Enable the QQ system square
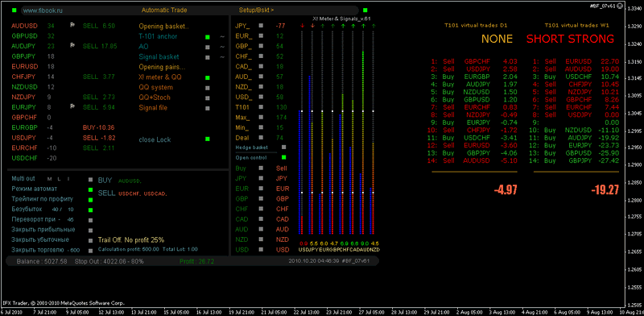Image resolution: width=644 pixels, height=316 pixels. pos(208,88)
